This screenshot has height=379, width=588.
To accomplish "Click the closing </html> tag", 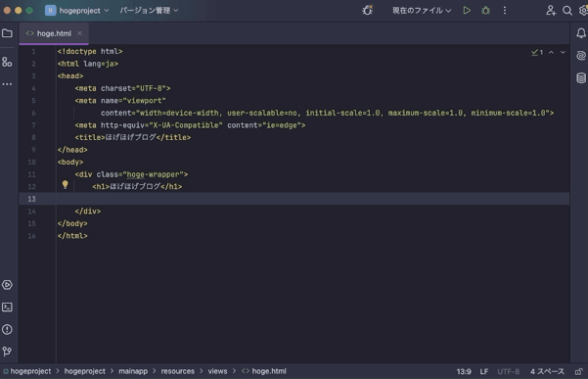I will pyautogui.click(x=72, y=236).
